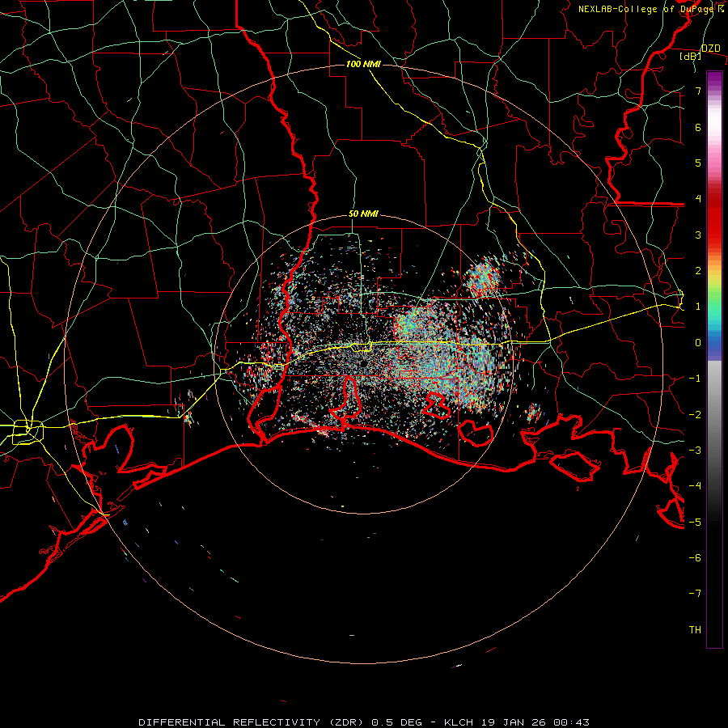
Task: Click the color scale value -4
Action: point(695,486)
